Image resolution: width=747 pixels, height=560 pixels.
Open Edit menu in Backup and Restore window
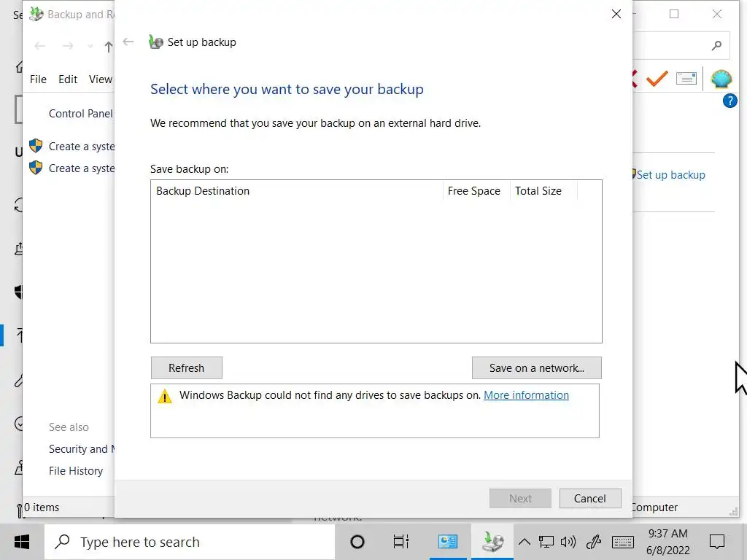pyautogui.click(x=68, y=79)
